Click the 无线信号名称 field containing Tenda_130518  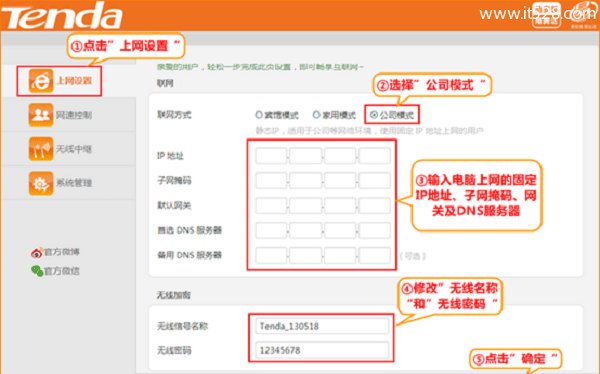point(322,326)
